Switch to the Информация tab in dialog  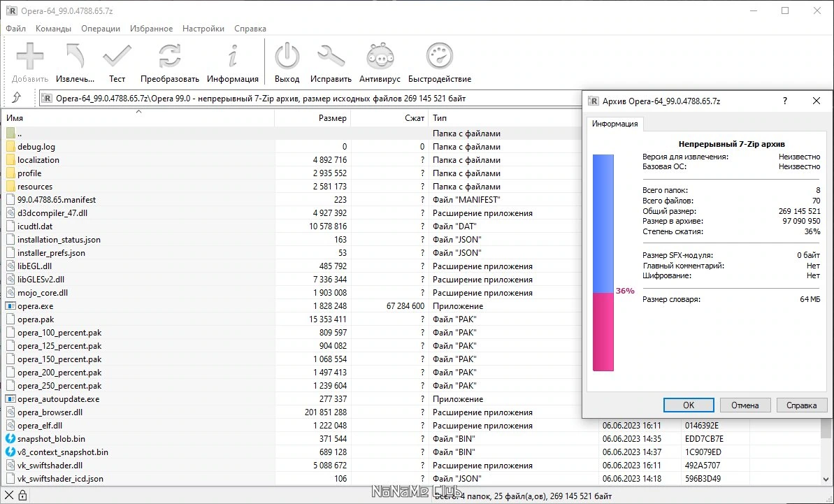tap(615, 124)
